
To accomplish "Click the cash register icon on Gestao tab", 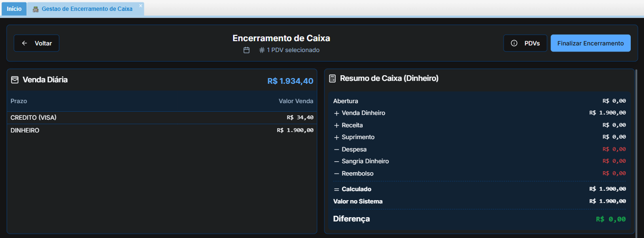I will [35, 9].
